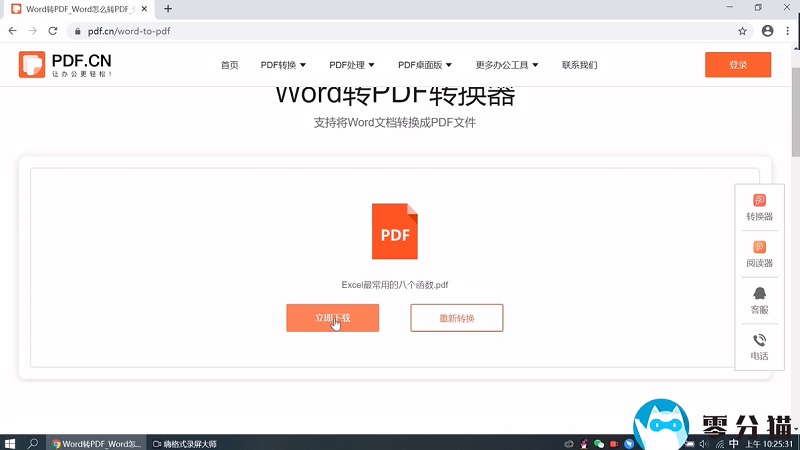
Task: Open the 转换器 sidebar icon
Action: [x=759, y=207]
